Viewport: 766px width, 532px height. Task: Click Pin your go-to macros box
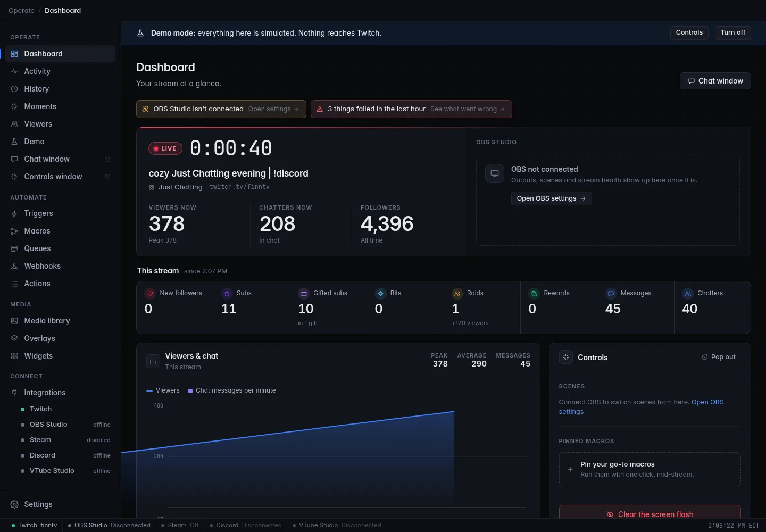pyautogui.click(x=650, y=469)
